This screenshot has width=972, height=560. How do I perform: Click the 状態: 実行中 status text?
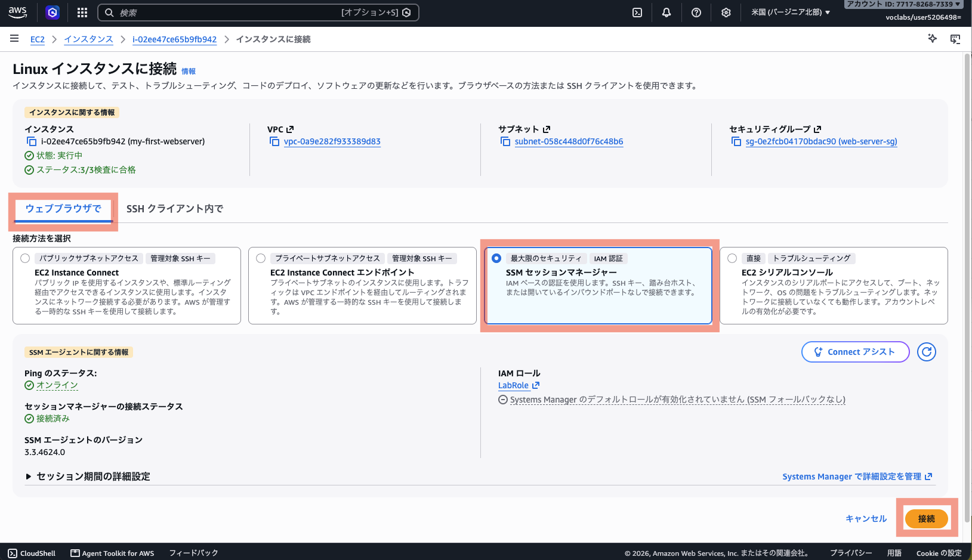(60, 156)
